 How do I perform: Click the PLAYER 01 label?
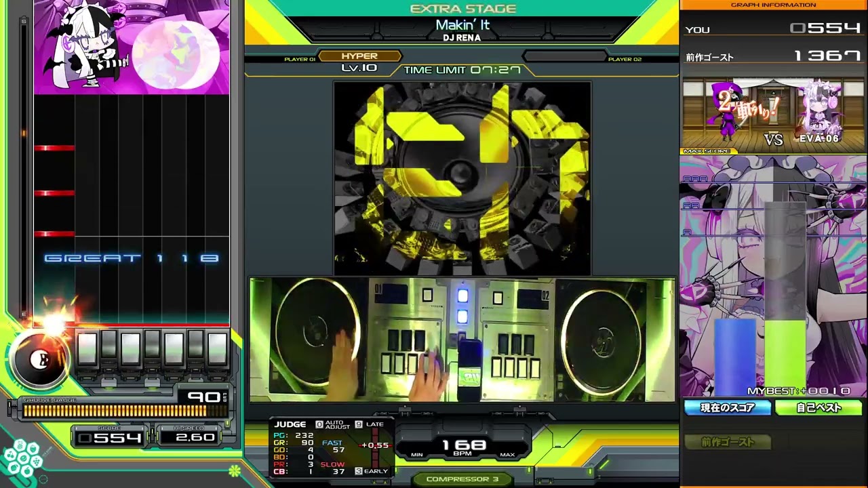point(300,60)
